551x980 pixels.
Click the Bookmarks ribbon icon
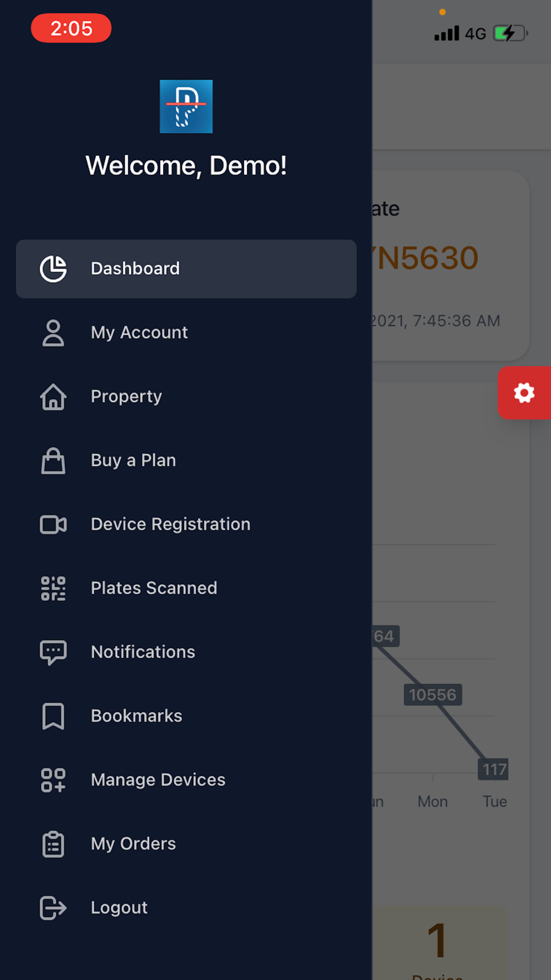(x=53, y=717)
